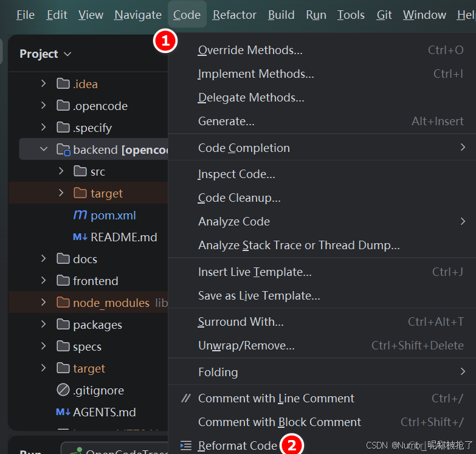Screen dimensions: 476x454
Task: Select the .idea folder icon
Action: 63,83
